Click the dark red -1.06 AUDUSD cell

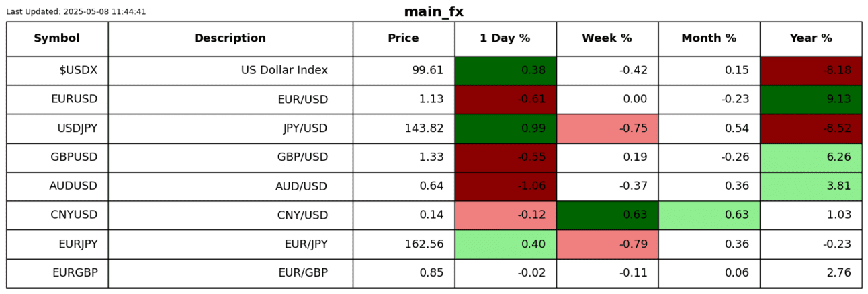[505, 186]
